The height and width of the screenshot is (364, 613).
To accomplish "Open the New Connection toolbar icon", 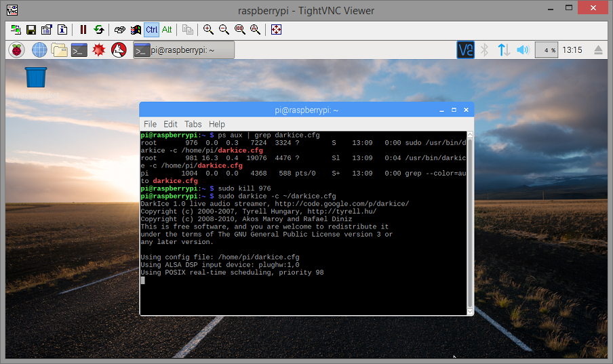I will click(16, 30).
